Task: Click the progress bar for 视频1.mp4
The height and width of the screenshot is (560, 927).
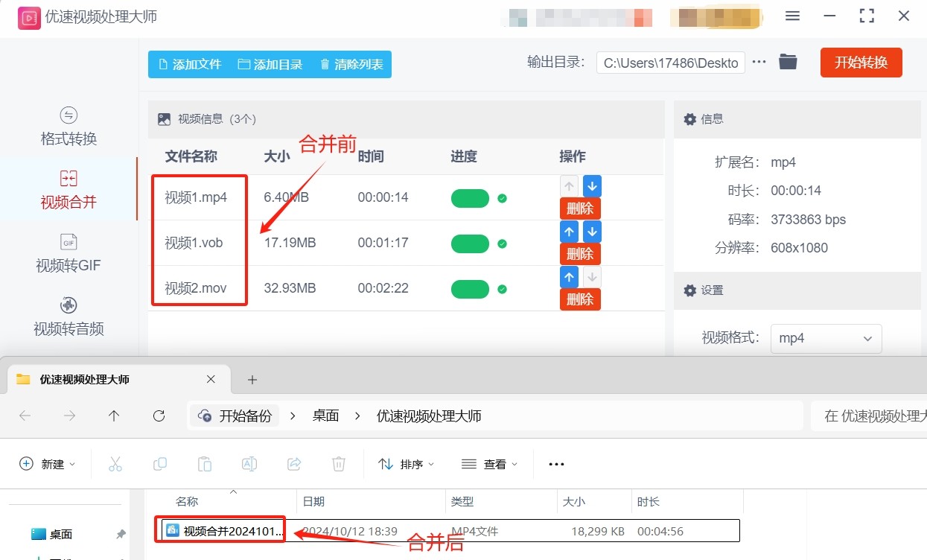Action: pos(470,198)
